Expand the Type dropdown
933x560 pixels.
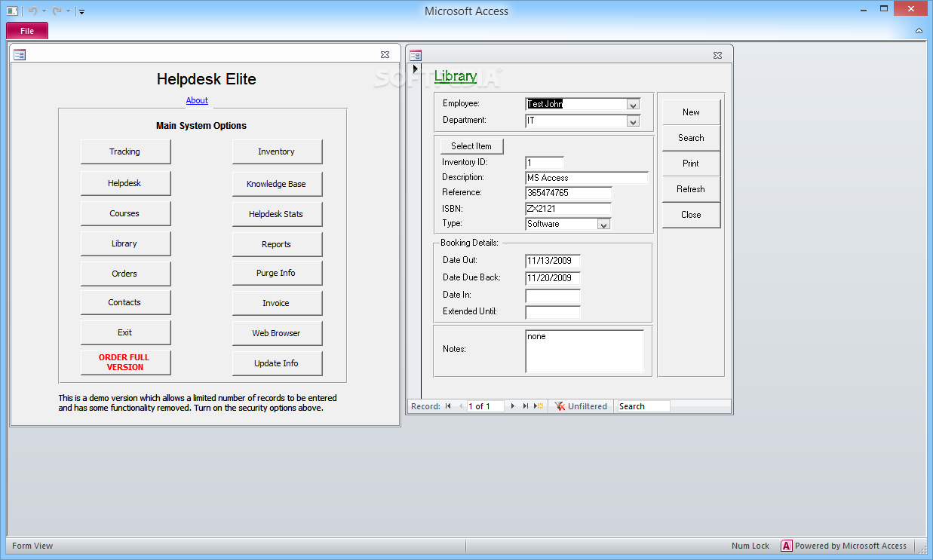point(603,224)
